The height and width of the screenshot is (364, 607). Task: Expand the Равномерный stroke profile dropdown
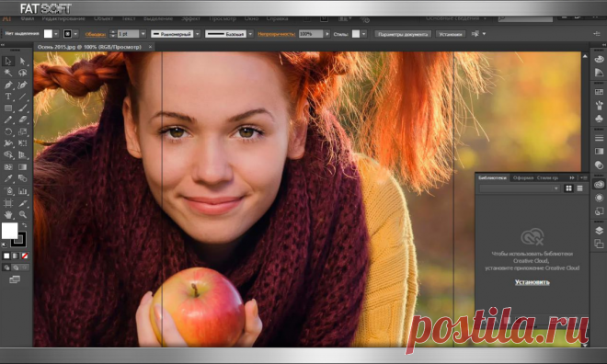click(x=197, y=34)
